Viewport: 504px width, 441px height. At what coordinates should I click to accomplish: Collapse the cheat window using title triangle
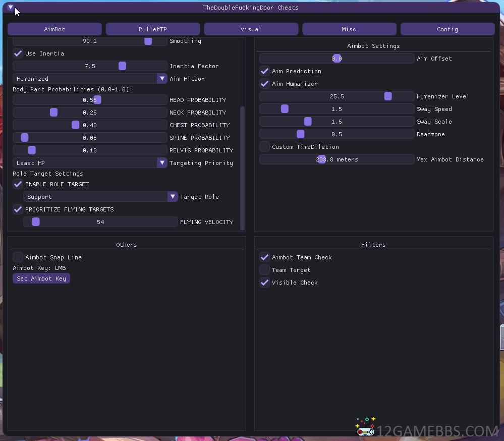(x=10, y=7)
